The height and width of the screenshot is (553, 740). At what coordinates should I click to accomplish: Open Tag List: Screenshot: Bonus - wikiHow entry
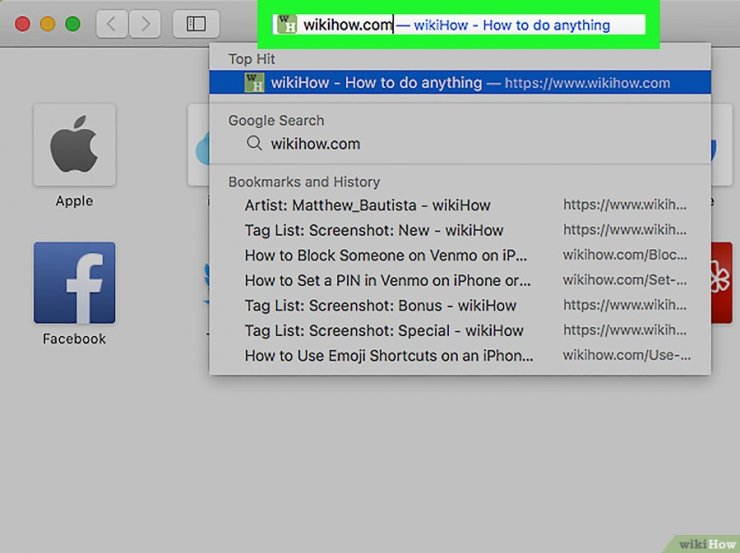coord(460,305)
